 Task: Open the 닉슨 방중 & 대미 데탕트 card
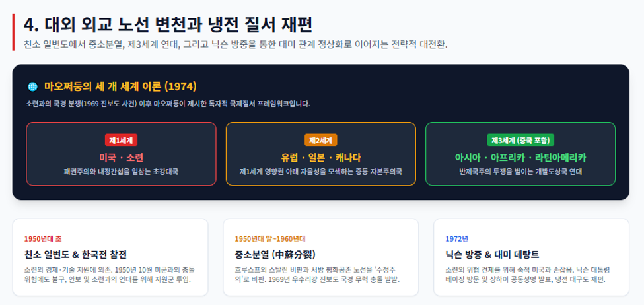coord(532,257)
